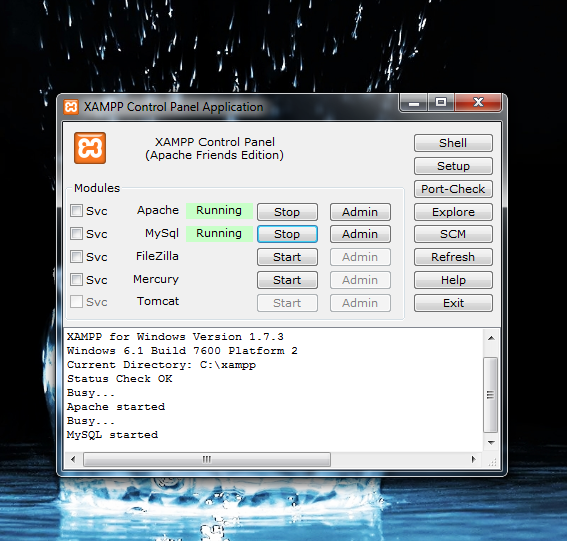Click the large orange XAMPP logo
Image resolution: width=567 pixels, height=541 pixels.
point(90,148)
